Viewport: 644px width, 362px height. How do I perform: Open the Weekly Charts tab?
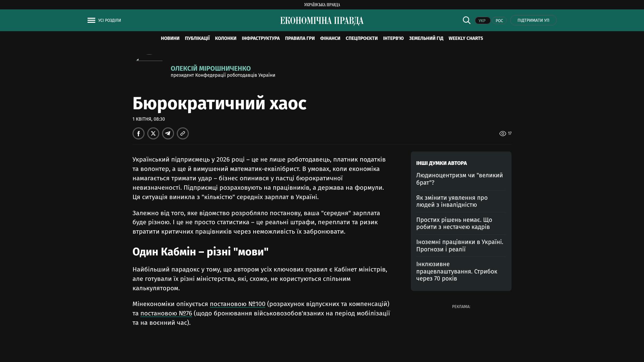466,39
